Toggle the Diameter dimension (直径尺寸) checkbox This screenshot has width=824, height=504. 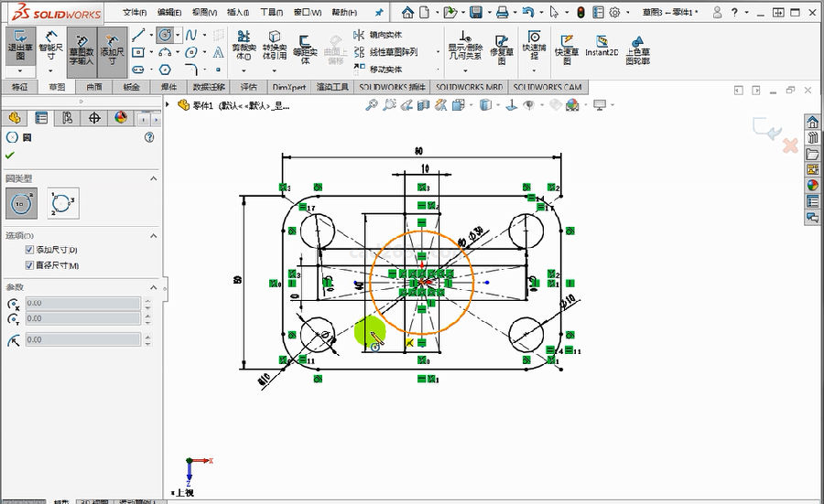tap(29, 265)
